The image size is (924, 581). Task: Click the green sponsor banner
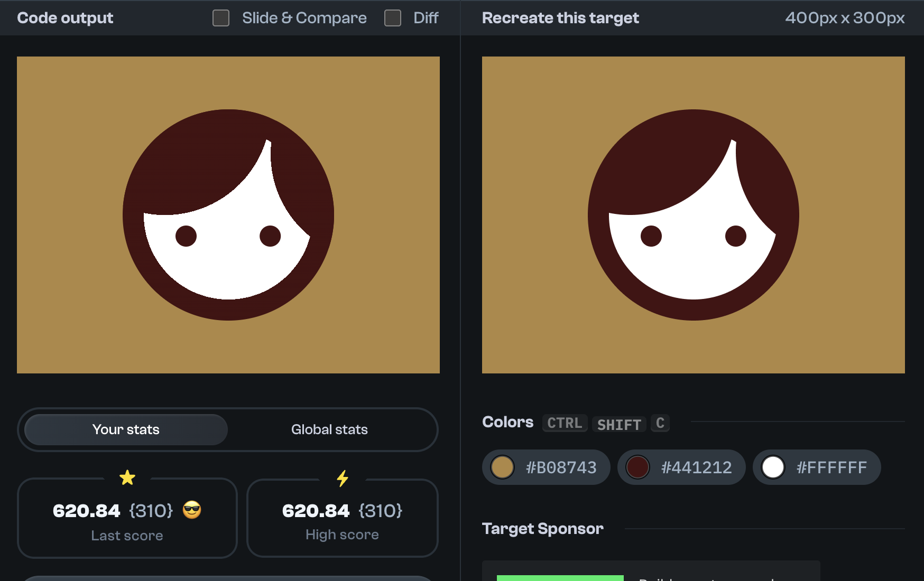tap(560, 578)
